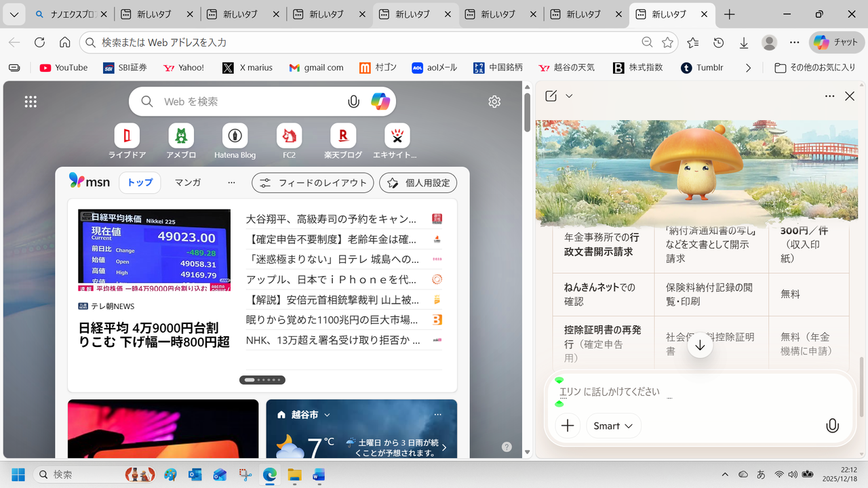Toggle the Copilot チャット sidebar button

coord(836,42)
